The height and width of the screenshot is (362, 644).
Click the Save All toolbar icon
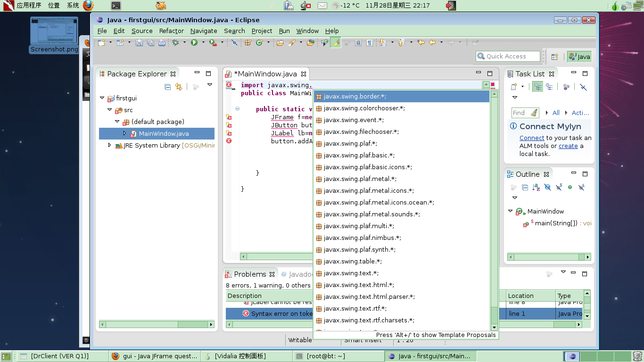point(151,42)
